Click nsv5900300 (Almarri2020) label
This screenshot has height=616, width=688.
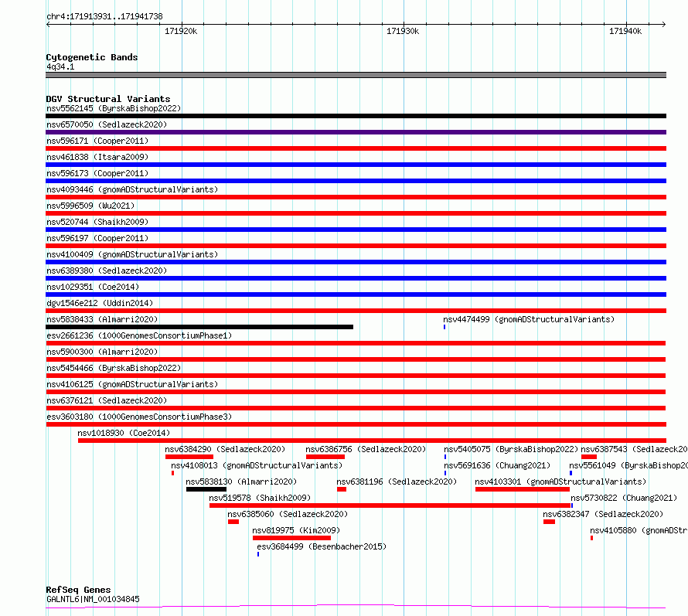(102, 352)
